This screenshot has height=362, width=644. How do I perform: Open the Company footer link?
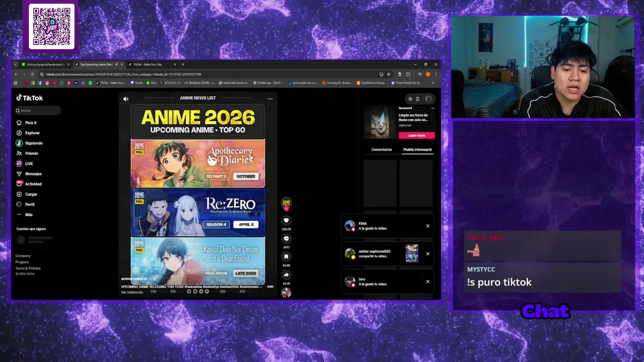tap(23, 256)
